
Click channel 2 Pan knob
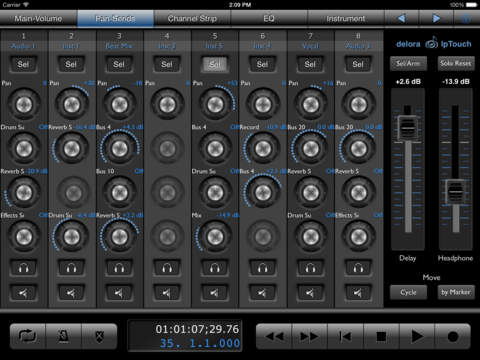click(72, 105)
